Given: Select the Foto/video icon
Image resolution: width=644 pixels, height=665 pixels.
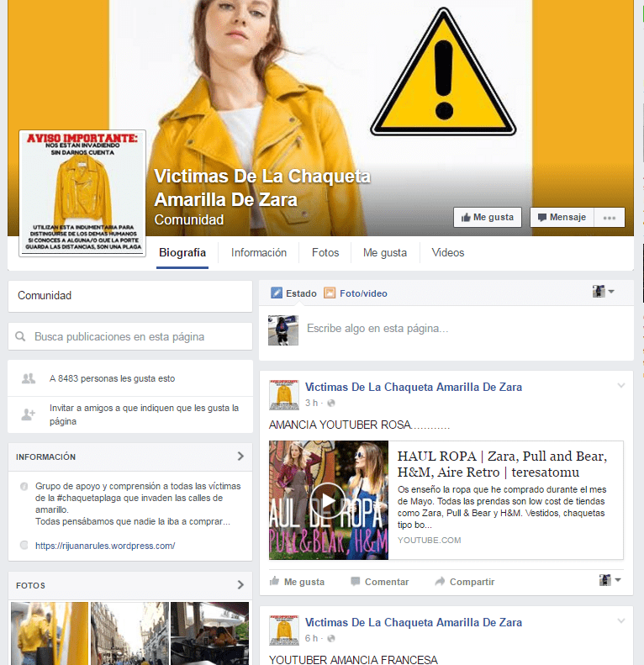Looking at the screenshot, I should [x=330, y=293].
